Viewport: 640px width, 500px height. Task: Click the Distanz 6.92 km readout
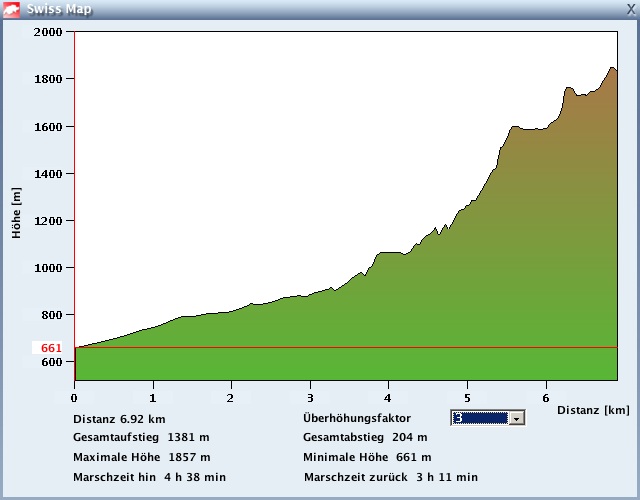[x=119, y=419]
